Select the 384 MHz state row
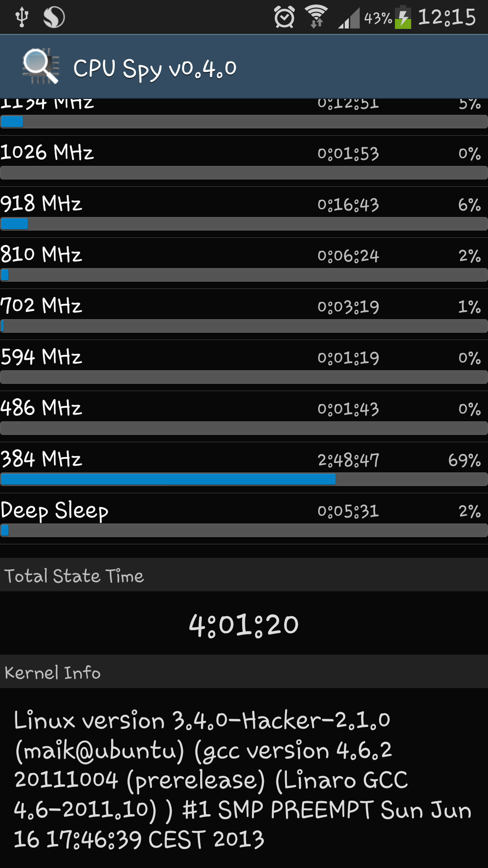The width and height of the screenshot is (488, 868). pyautogui.click(x=244, y=467)
